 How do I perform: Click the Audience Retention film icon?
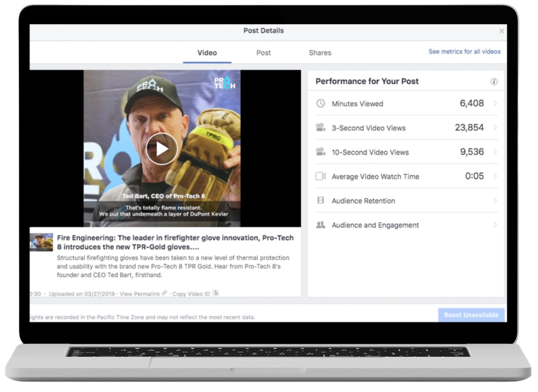tap(320, 200)
